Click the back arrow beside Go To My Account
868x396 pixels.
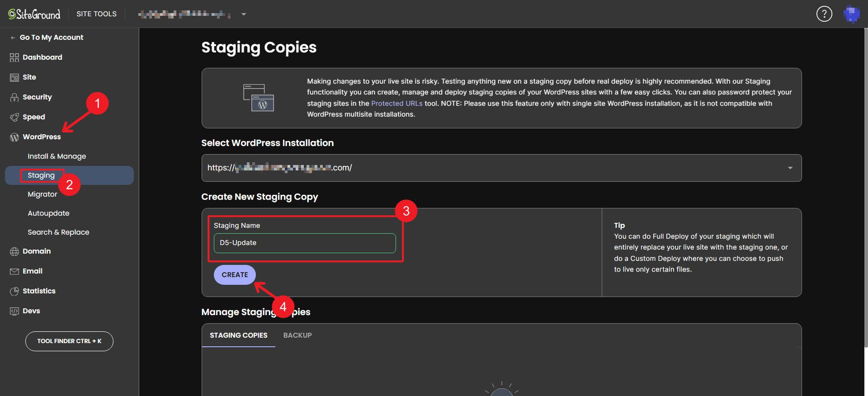pos(13,38)
